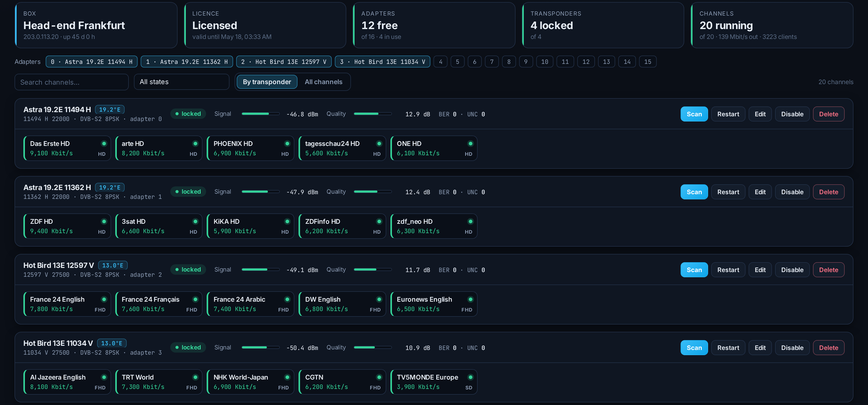Viewport: 868px width, 405px height.
Task: Click the "Head-end Frankfurt" box title
Action: 74,26
